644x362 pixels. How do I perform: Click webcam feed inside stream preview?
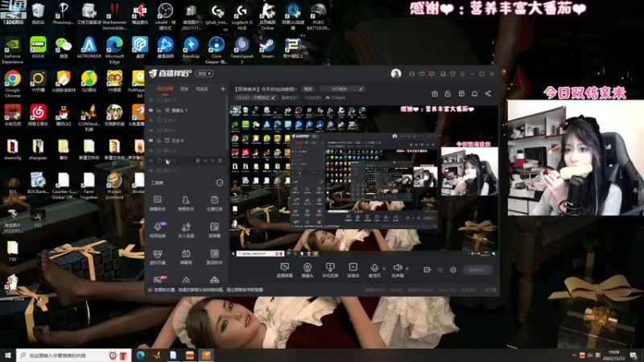point(469,171)
